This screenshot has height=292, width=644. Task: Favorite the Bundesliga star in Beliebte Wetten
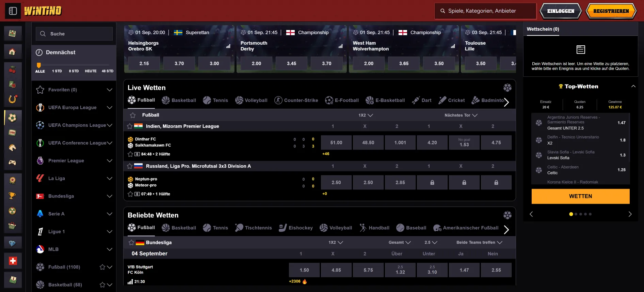131,243
